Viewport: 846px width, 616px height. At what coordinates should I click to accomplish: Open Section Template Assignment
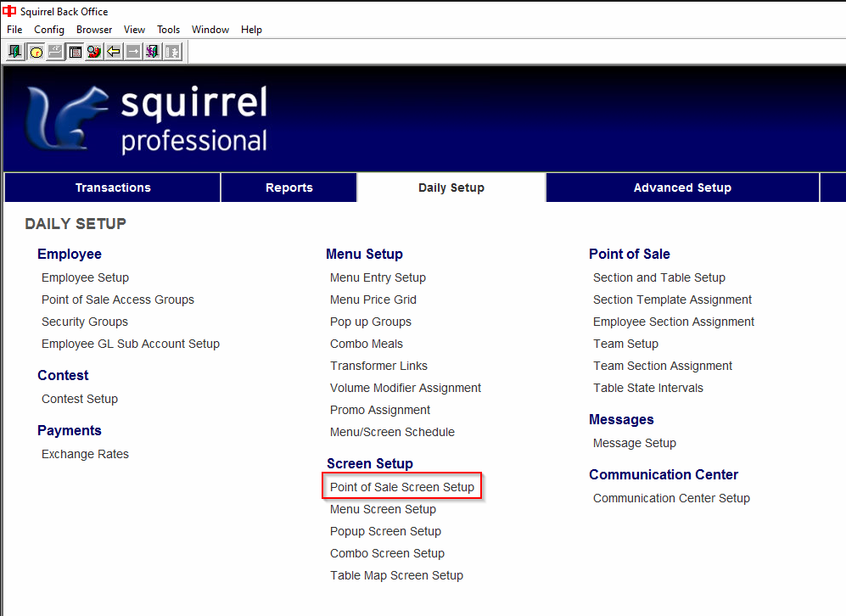[672, 300]
